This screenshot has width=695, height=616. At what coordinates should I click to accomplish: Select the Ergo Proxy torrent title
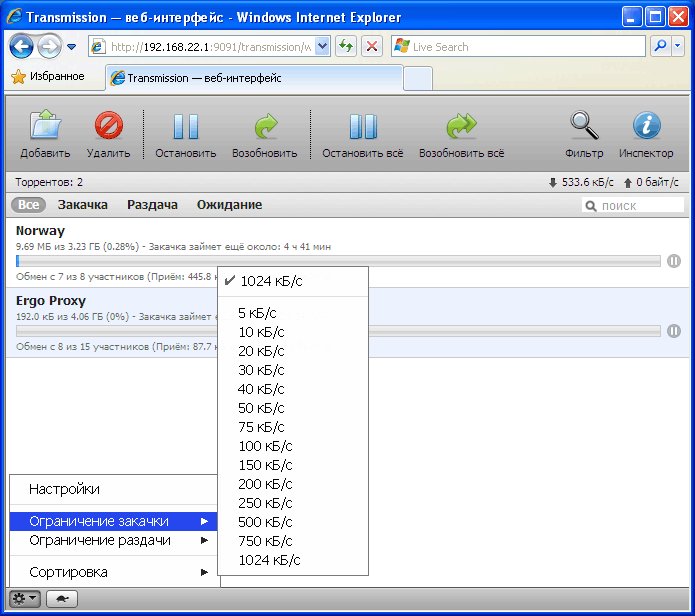(51, 301)
